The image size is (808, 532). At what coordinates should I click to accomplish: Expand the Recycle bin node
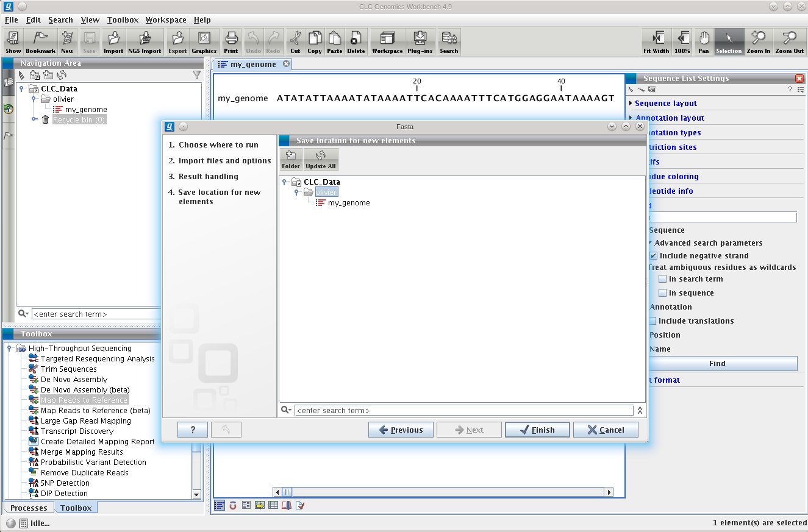click(x=34, y=119)
